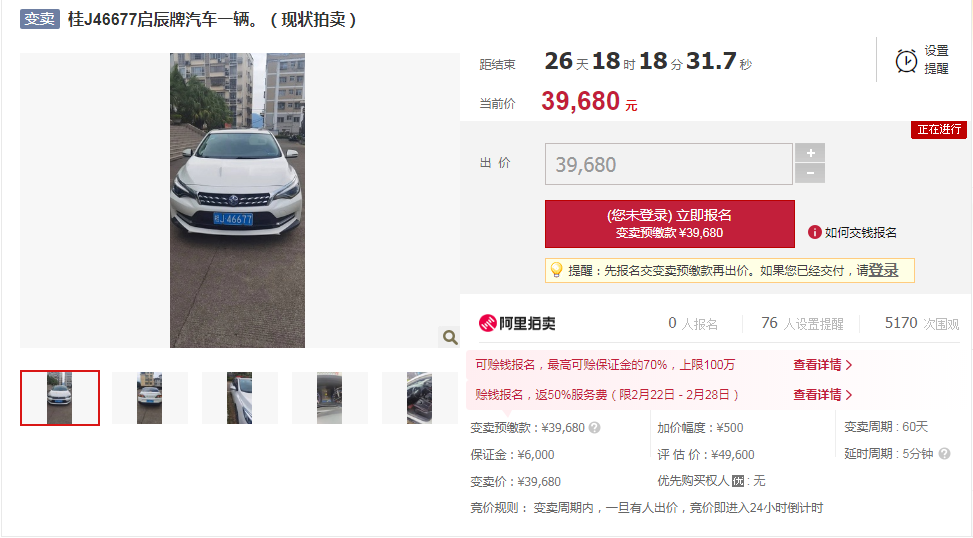Click the 39,680 bid price input field

click(668, 164)
